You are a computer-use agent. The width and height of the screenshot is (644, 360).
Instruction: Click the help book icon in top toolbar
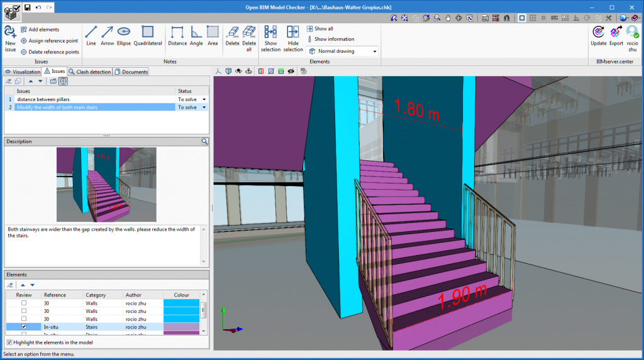click(635, 18)
